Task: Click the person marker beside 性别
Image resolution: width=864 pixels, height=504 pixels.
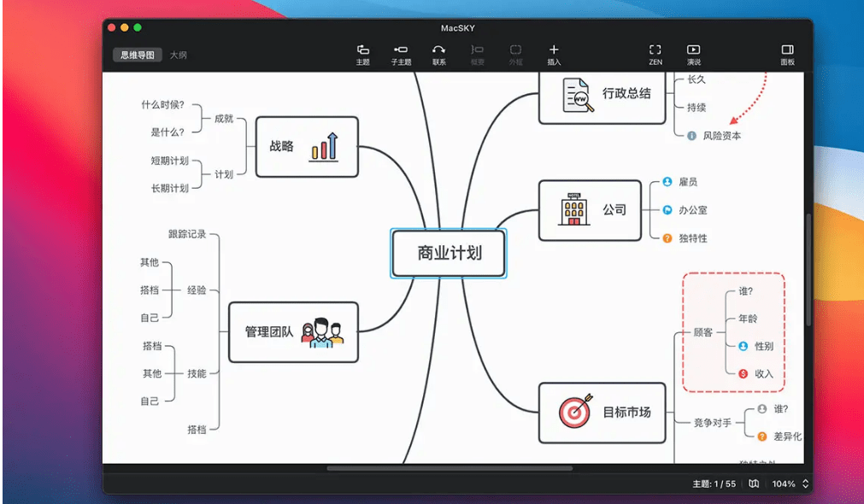Action: coord(743,346)
